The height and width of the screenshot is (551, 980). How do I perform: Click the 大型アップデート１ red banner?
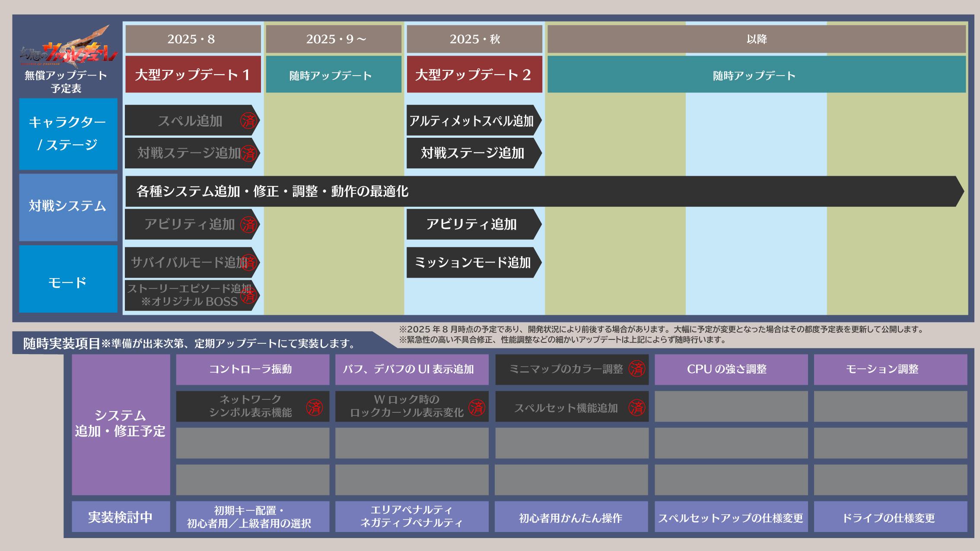coord(193,74)
